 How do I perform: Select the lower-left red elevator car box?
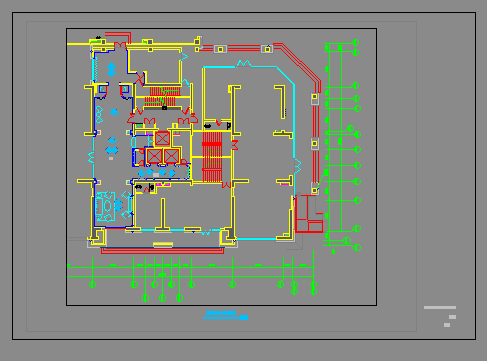[x=154, y=156]
